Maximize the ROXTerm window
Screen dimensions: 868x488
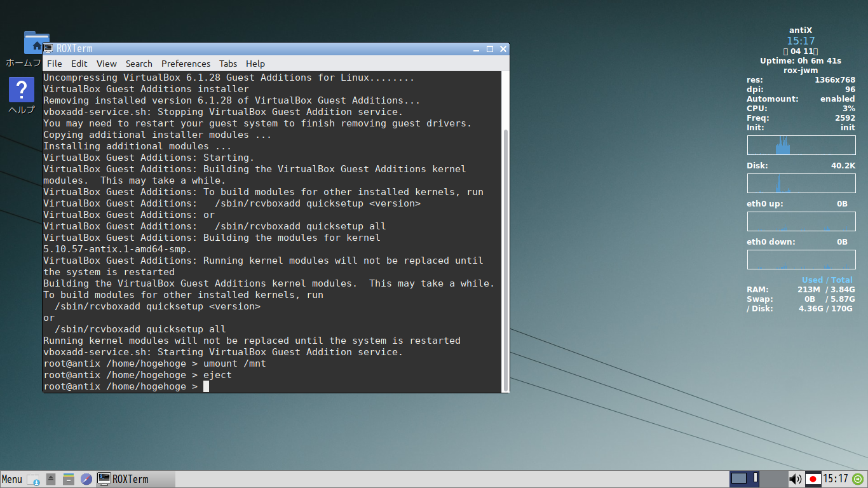click(x=490, y=49)
